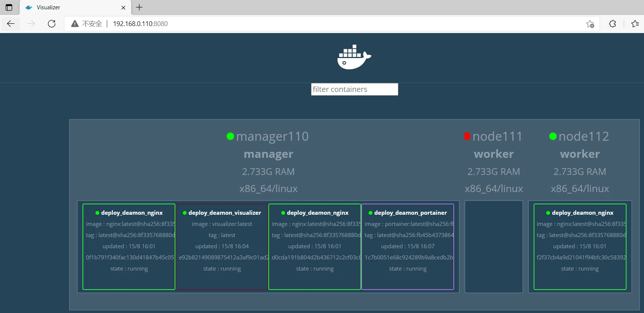The image size is (644, 313).
Task: Click "state : running" in portainer card
Action: click(x=408, y=269)
